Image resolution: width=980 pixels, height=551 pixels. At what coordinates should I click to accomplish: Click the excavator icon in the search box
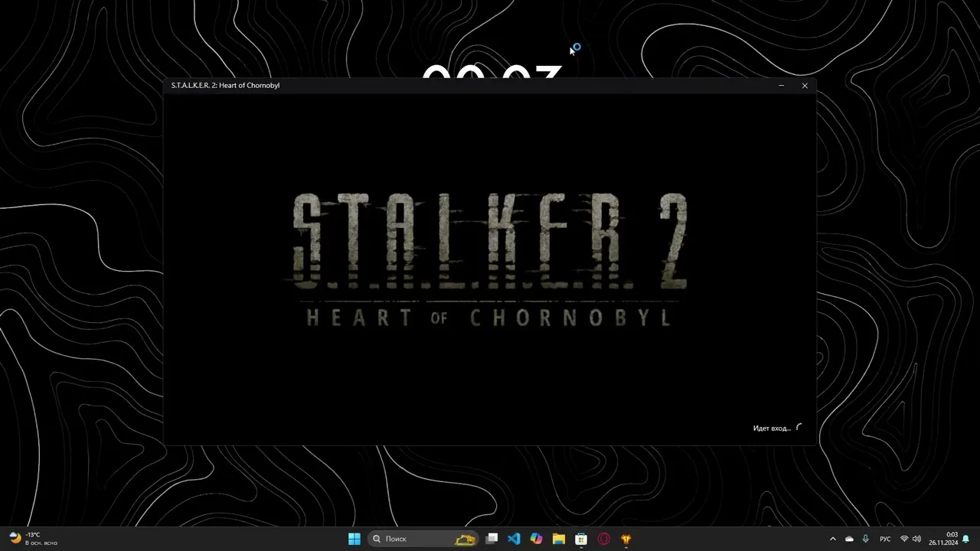click(465, 540)
